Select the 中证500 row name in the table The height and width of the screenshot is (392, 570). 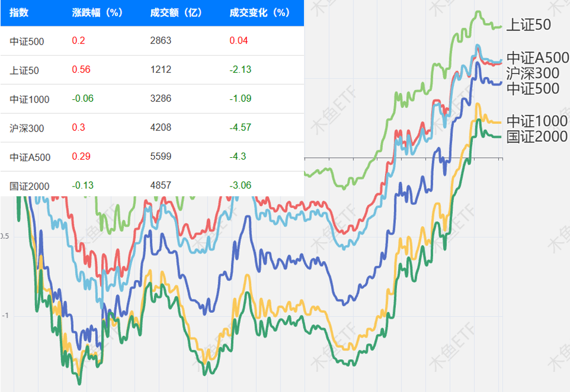(26, 41)
